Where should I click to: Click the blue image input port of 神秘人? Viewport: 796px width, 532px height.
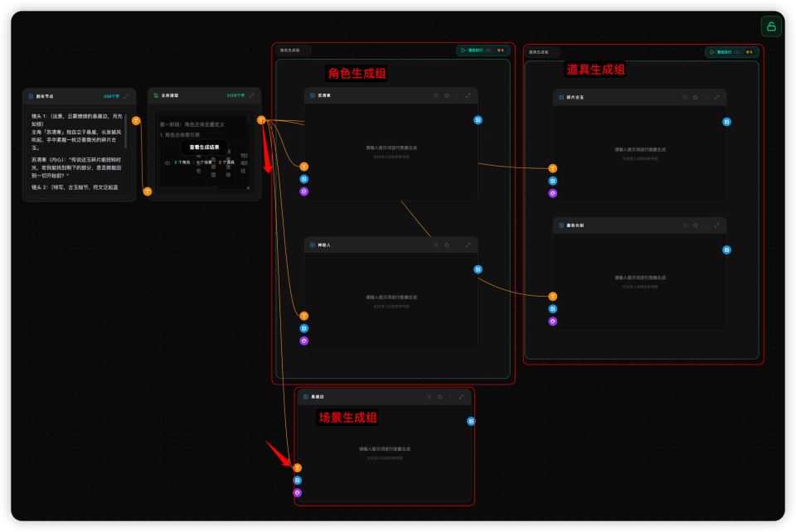[303, 329]
